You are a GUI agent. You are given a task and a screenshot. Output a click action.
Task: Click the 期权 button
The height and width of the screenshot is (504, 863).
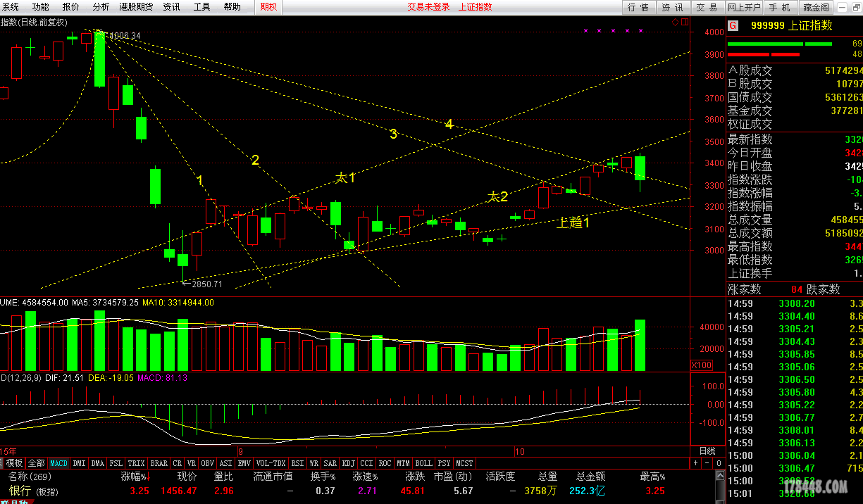click(268, 7)
